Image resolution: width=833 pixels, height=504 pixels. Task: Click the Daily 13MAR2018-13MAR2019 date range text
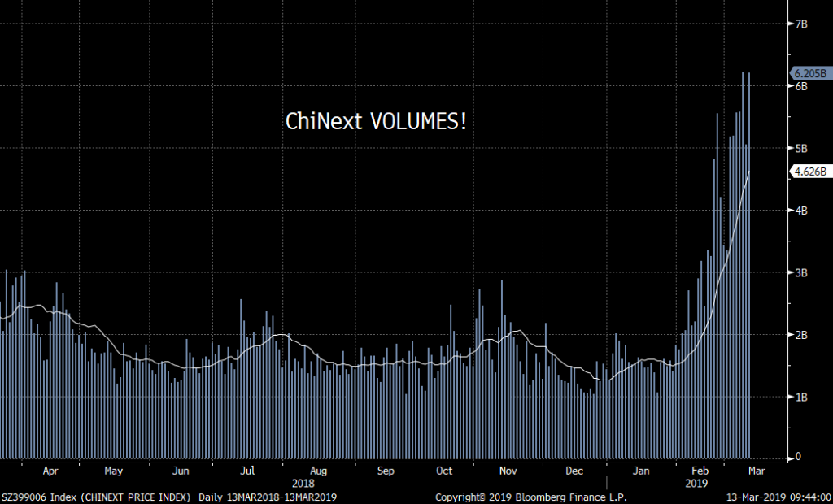(x=268, y=497)
